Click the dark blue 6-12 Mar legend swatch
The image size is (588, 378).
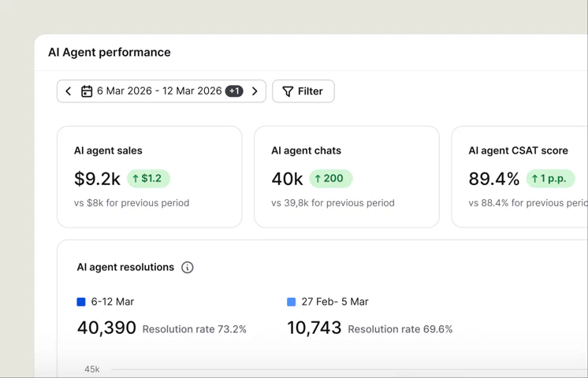click(81, 302)
